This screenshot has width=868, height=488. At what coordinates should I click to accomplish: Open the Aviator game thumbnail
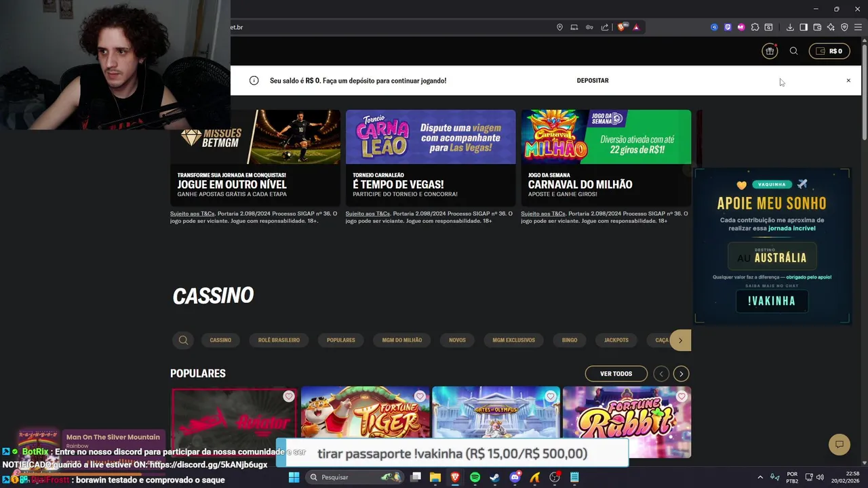point(235,422)
